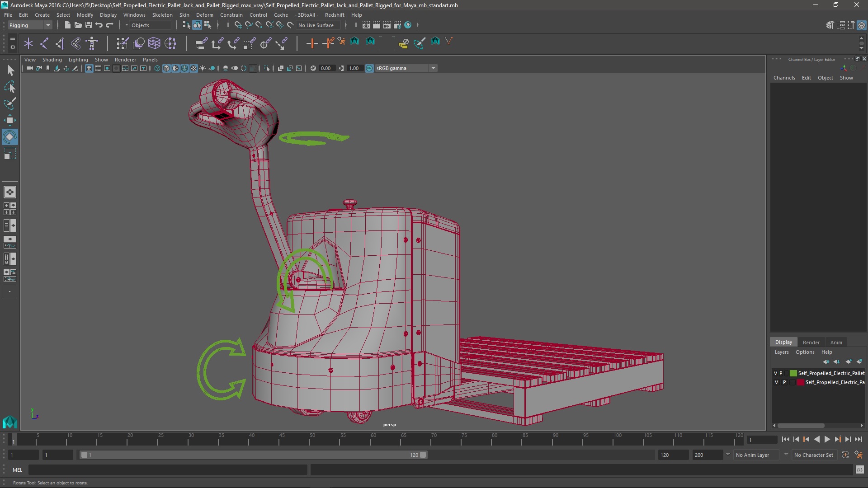Open Layers menu in Layer Editor
The height and width of the screenshot is (488, 868).
point(781,352)
